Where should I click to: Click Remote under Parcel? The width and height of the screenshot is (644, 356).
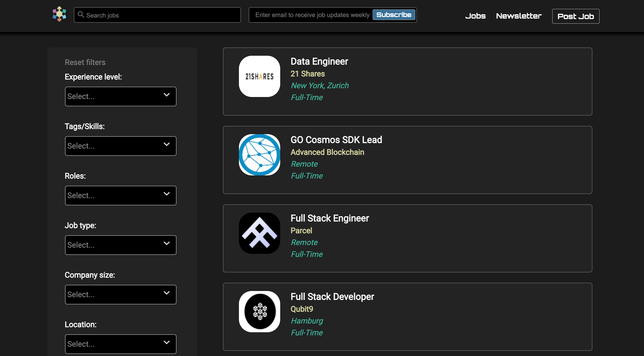(304, 242)
